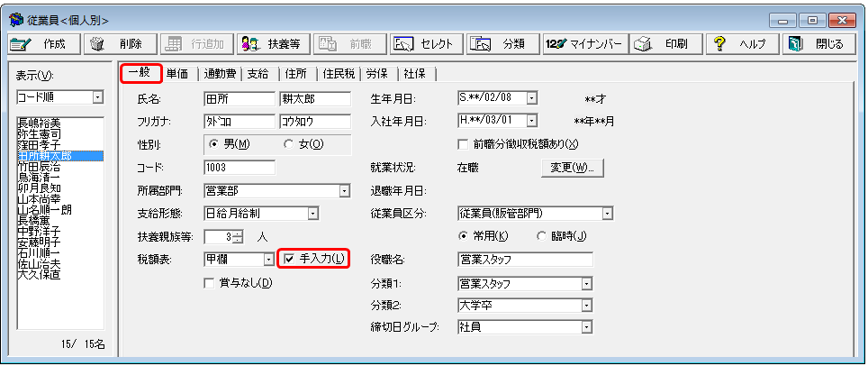This screenshot has width=868, height=366.
Task: Open マイナンバー toolbar button
Action: tap(556, 43)
